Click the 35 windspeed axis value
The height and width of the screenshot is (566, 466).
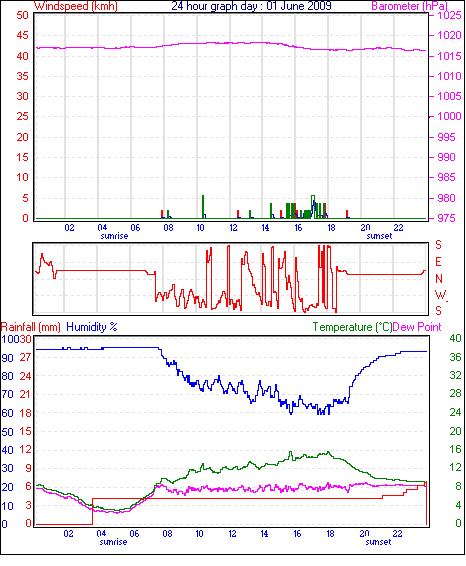pos(22,76)
